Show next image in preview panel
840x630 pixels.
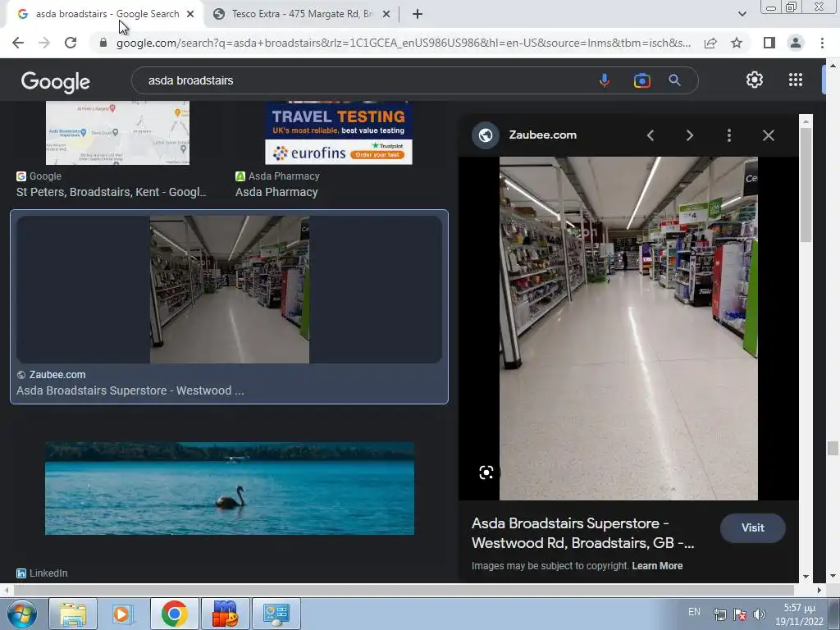(689, 135)
